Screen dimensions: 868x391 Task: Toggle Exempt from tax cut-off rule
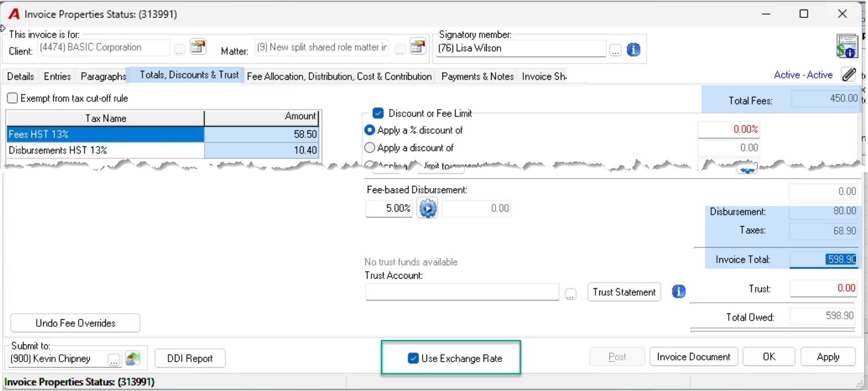tap(13, 98)
